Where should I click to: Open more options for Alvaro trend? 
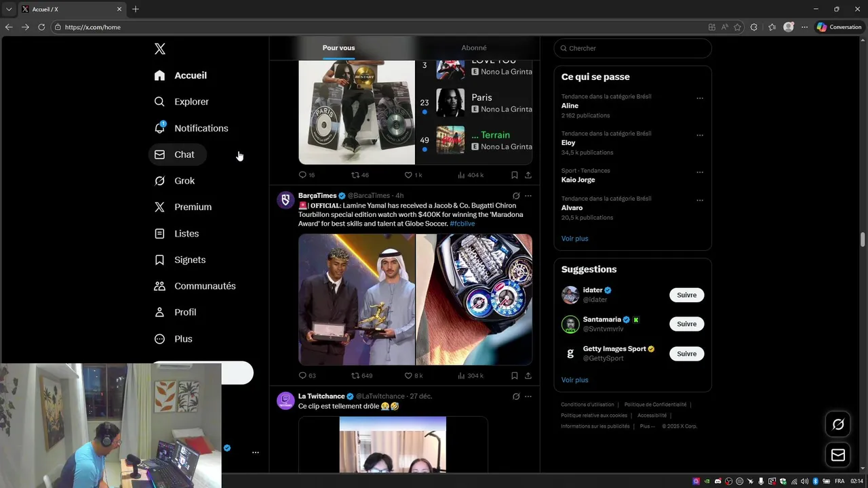coord(700,201)
